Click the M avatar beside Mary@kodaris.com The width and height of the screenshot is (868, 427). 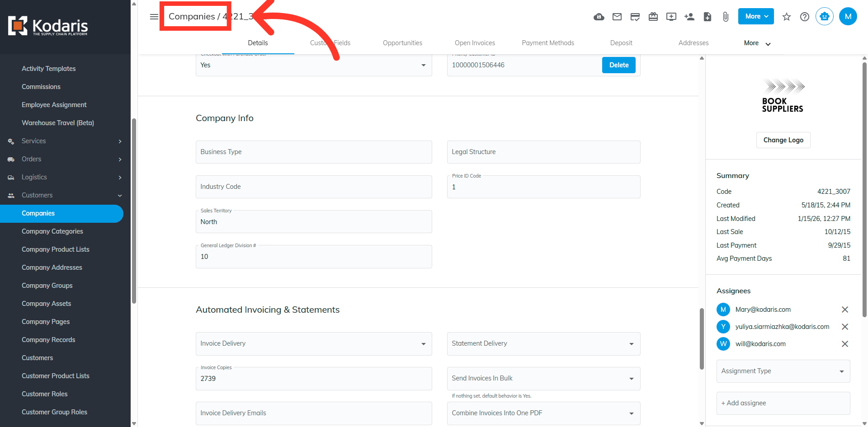[723, 310]
